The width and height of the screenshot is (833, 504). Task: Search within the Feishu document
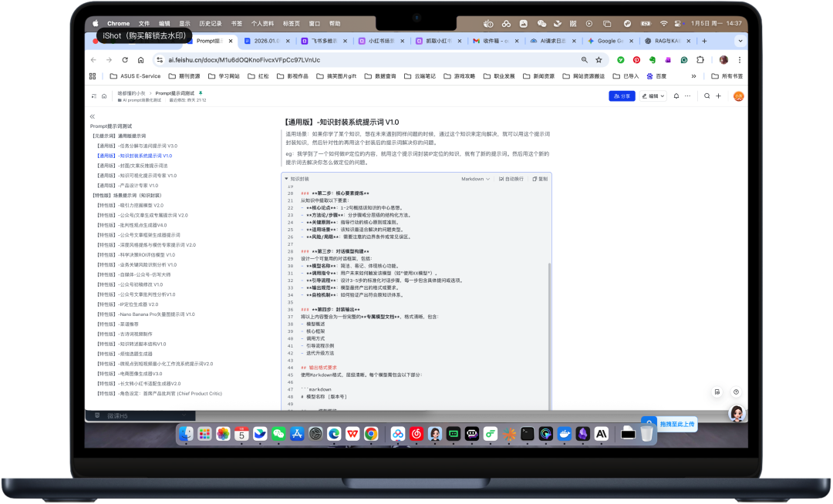(707, 96)
